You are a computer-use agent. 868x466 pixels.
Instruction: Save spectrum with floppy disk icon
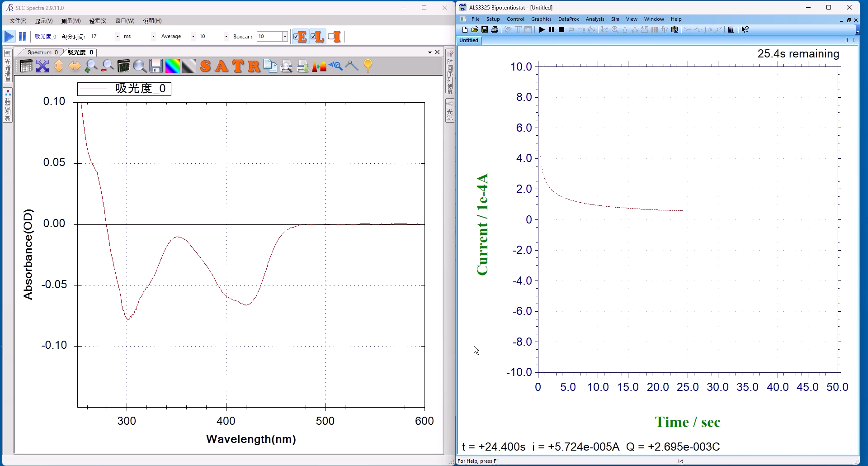tap(156, 66)
